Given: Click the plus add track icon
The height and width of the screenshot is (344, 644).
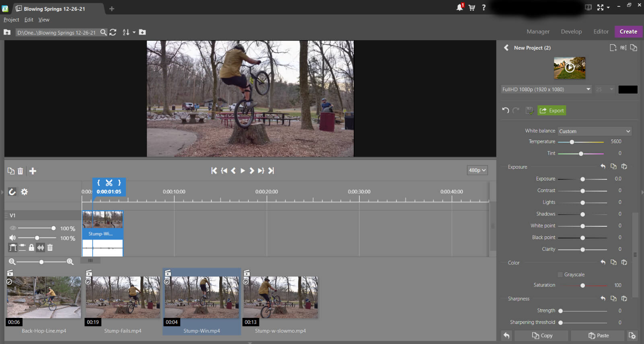Looking at the screenshot, I should click(x=33, y=171).
